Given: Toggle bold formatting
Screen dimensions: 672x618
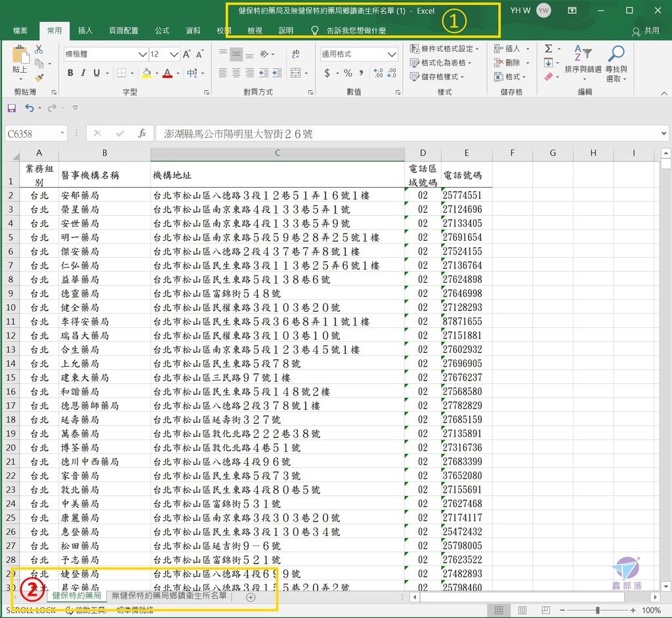Looking at the screenshot, I should (70, 73).
